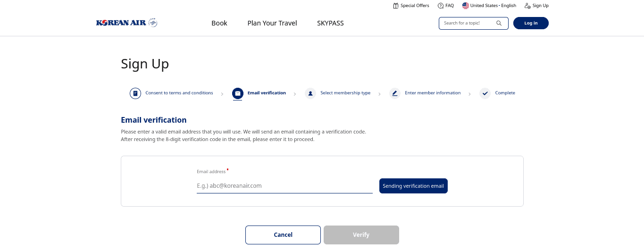Click the Select membership type person icon
644x251 pixels.
[x=310, y=93]
